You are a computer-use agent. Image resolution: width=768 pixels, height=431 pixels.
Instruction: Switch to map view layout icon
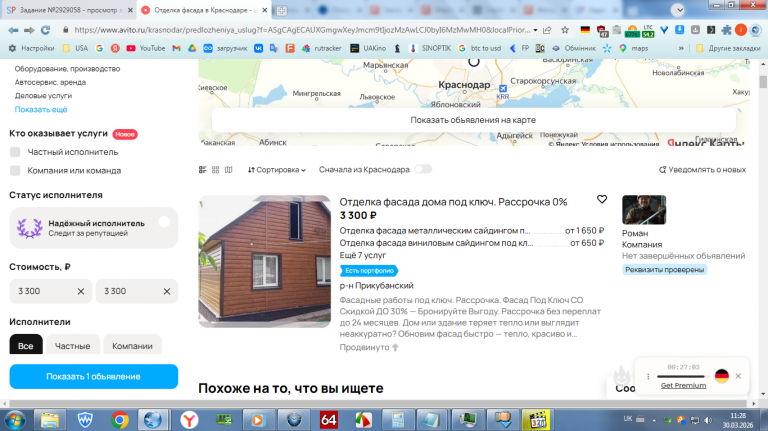(228, 170)
